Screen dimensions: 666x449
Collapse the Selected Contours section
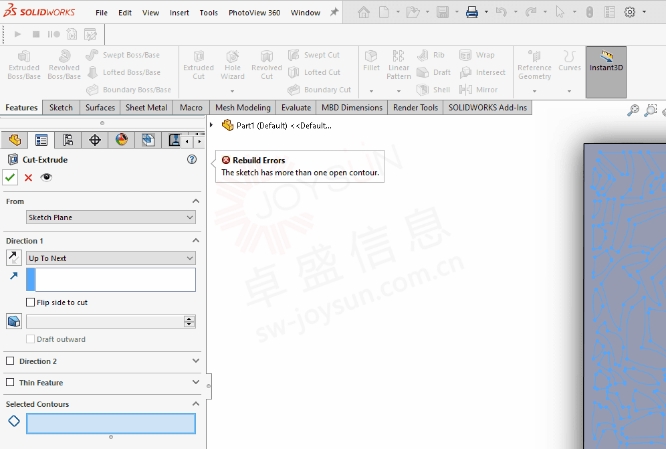(x=196, y=404)
